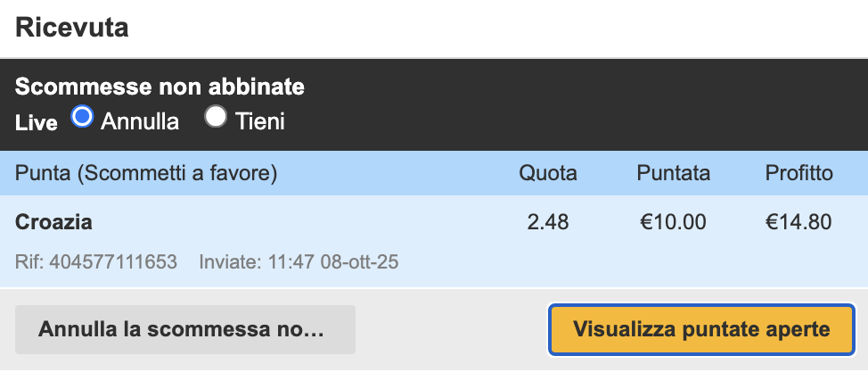
Task: Click the Ricevuta panel title
Action: (72, 28)
